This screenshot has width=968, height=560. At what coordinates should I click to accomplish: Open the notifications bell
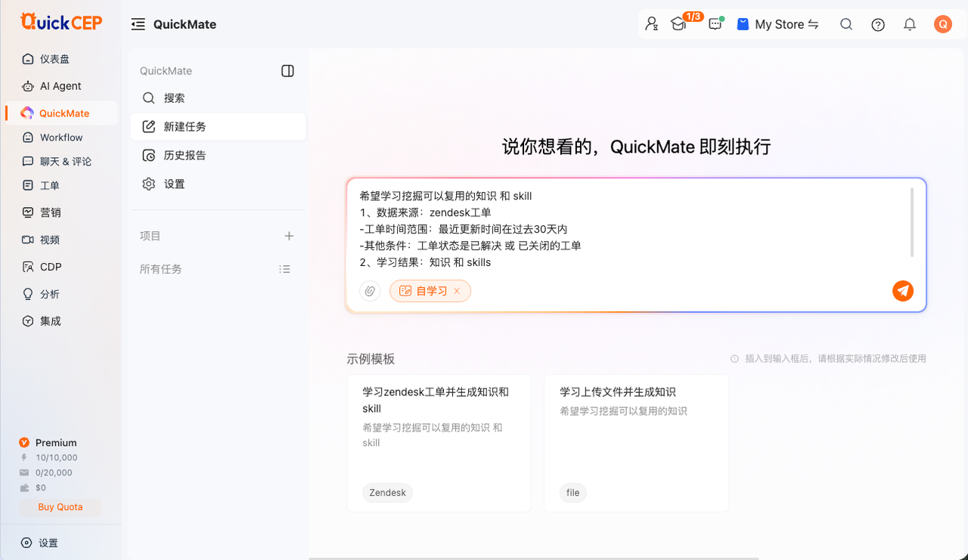point(910,24)
